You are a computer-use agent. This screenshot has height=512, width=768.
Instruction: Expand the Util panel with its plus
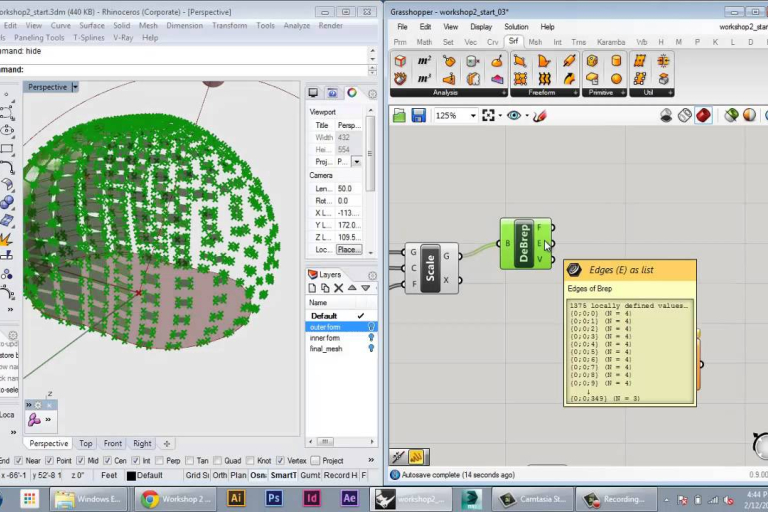[670, 93]
